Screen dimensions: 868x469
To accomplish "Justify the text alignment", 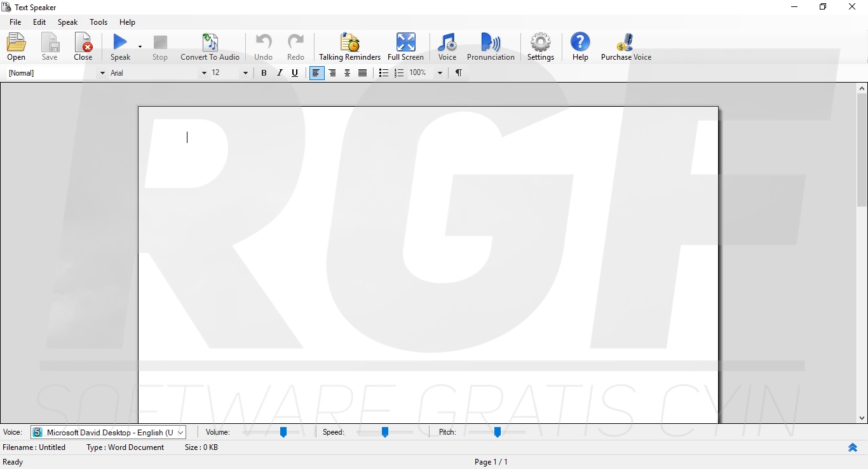I will tap(362, 73).
